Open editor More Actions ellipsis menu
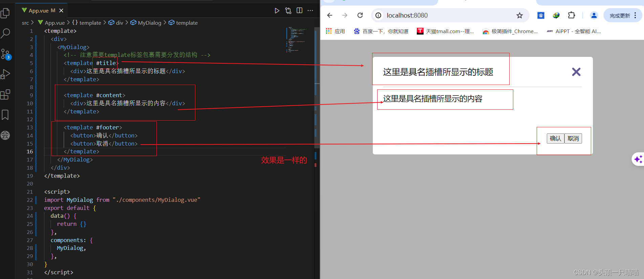644x279 pixels. click(310, 11)
